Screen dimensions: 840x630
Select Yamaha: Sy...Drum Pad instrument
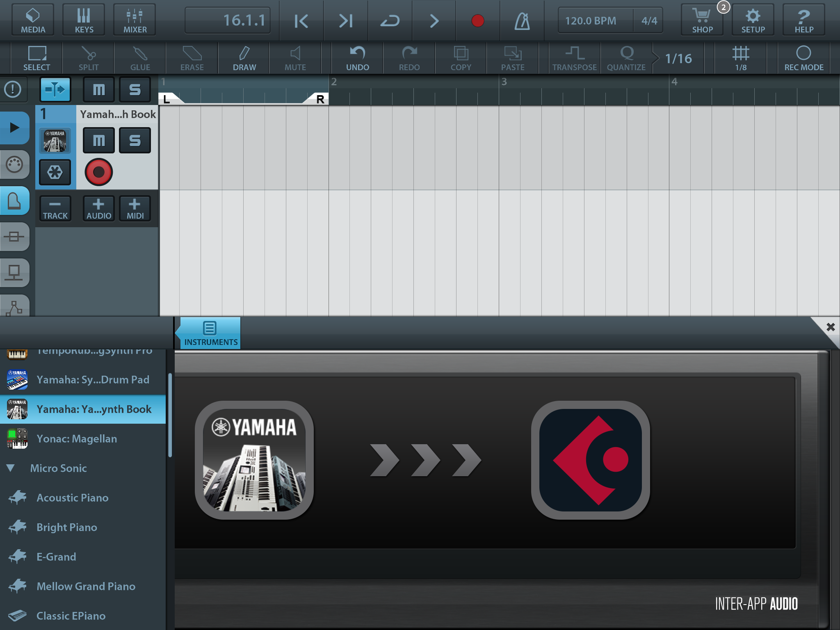coord(83,380)
